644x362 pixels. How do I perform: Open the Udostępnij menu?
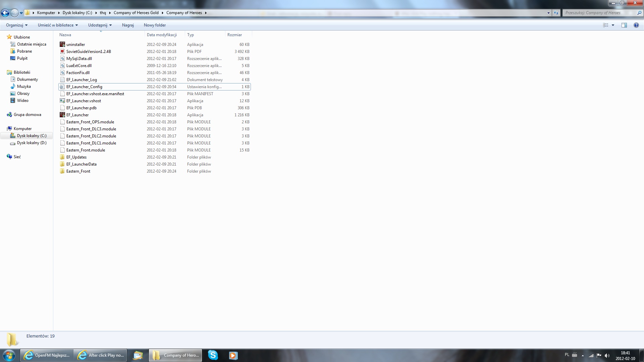tap(100, 25)
